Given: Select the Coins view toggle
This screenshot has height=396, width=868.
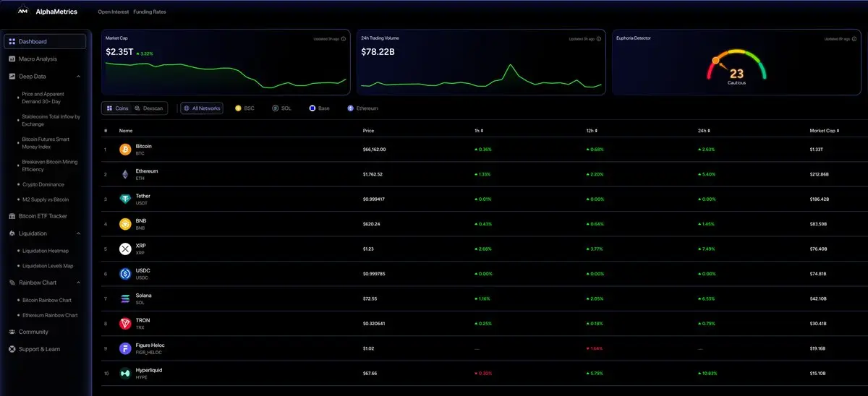Looking at the screenshot, I should pos(117,108).
